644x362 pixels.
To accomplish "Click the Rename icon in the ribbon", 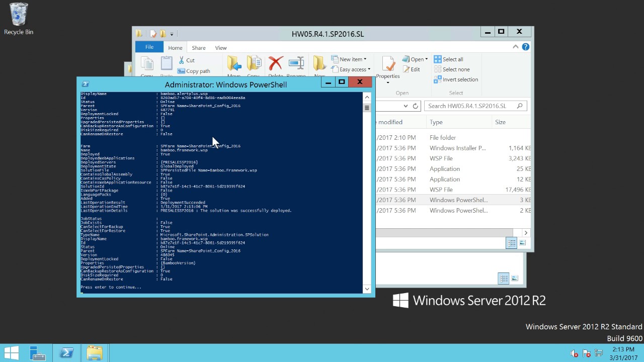I will (x=296, y=63).
